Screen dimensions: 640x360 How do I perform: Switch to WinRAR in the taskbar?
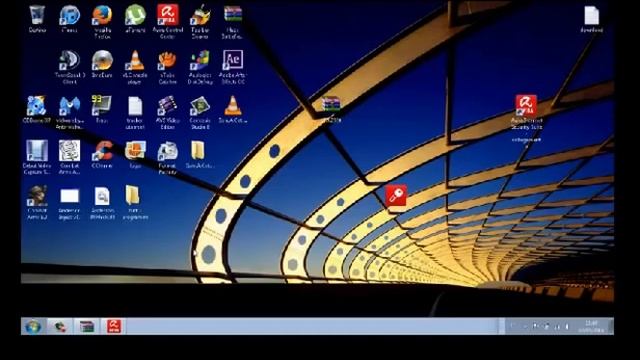pyautogui.click(x=87, y=327)
